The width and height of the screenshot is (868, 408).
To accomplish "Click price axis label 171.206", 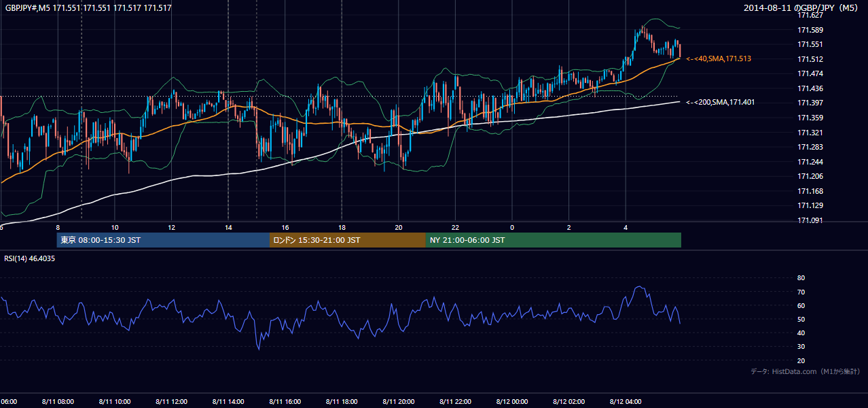I will tap(810, 176).
